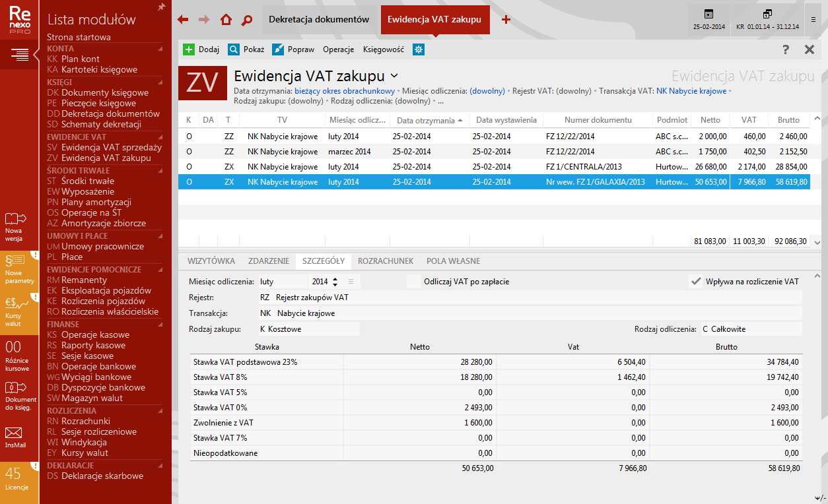Toggle Wpływa na rozliczenie VAT checkbox
The image size is (828, 504).
(695, 282)
